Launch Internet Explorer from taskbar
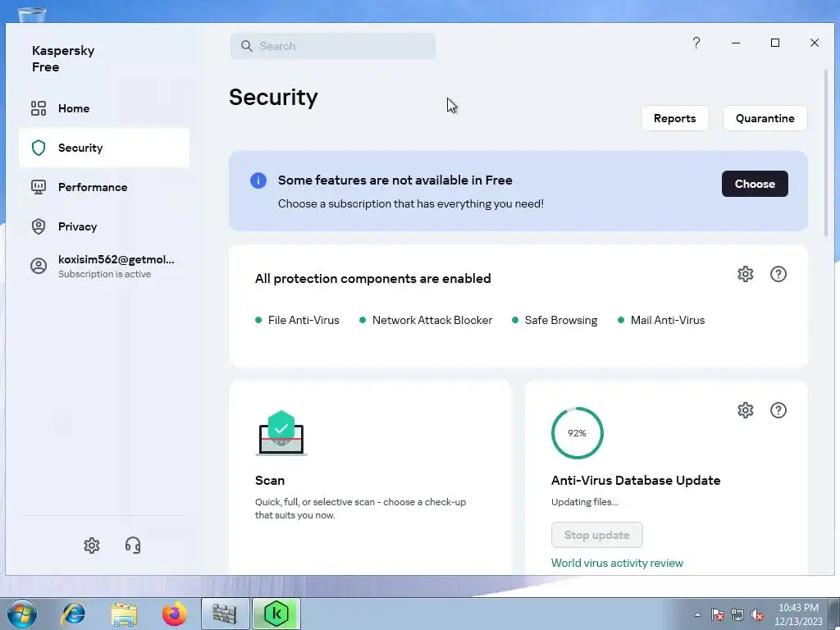This screenshot has width=840, height=630. 73,614
